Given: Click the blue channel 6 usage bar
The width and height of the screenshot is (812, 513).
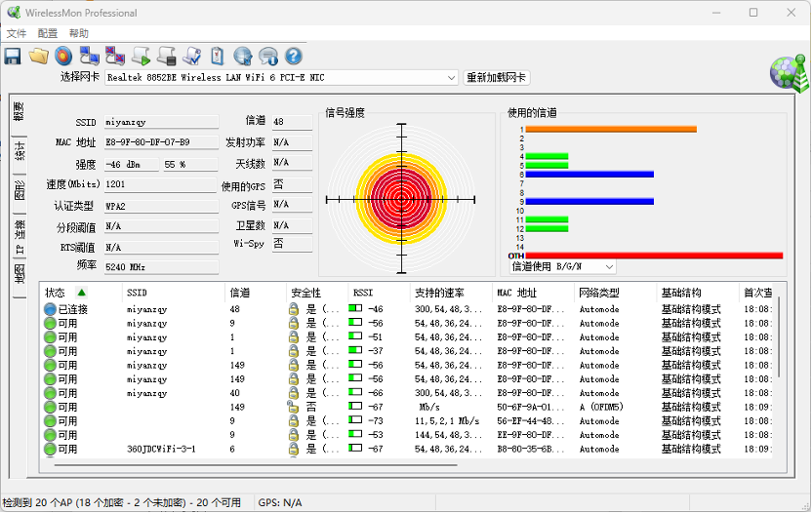Looking at the screenshot, I should point(589,175).
